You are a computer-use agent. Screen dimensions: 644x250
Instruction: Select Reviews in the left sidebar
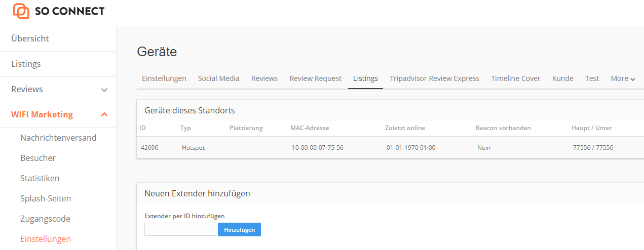click(27, 89)
